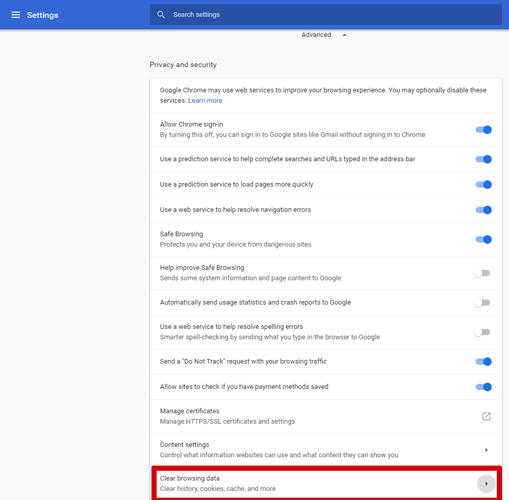The image size is (509, 500).
Task: Open the hamburger main menu icon
Action: [16, 15]
